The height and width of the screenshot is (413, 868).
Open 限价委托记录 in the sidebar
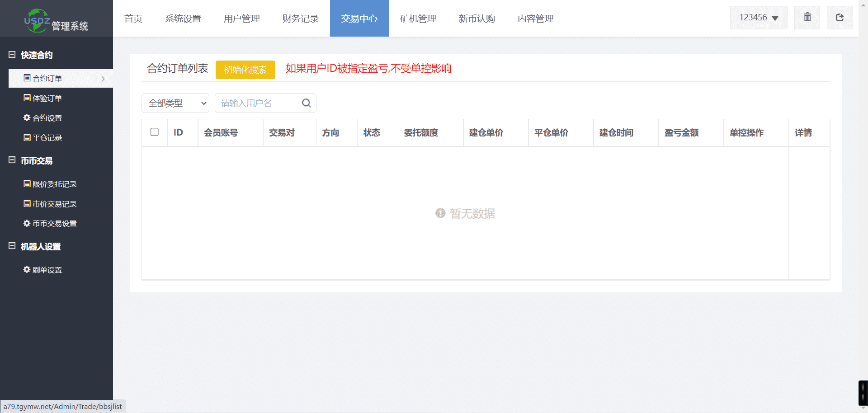coord(50,184)
